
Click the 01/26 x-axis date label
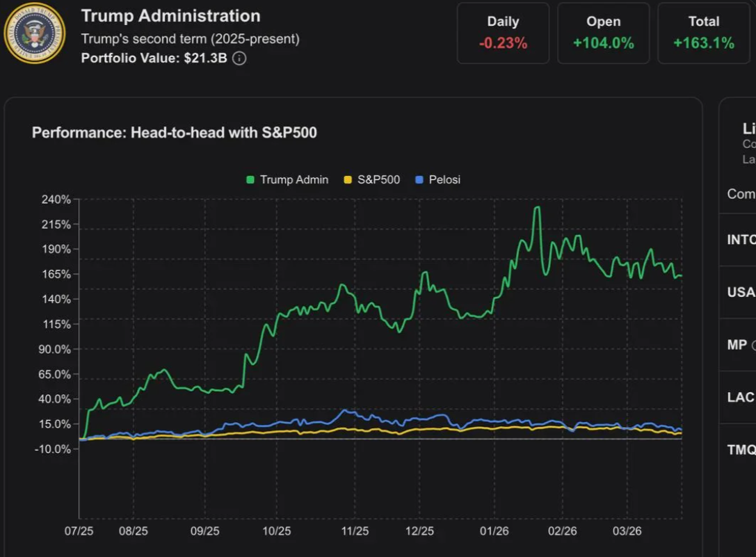click(494, 531)
